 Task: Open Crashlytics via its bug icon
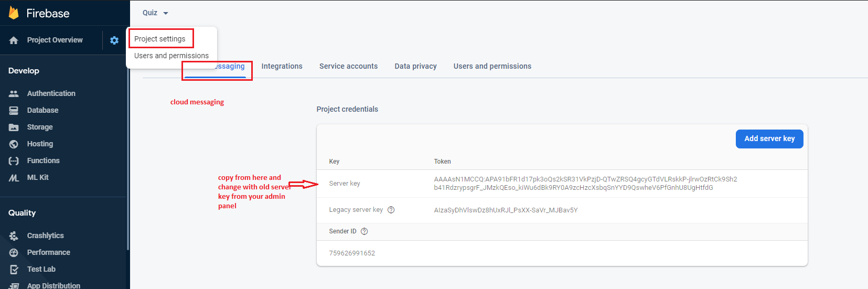pyautogui.click(x=14, y=236)
